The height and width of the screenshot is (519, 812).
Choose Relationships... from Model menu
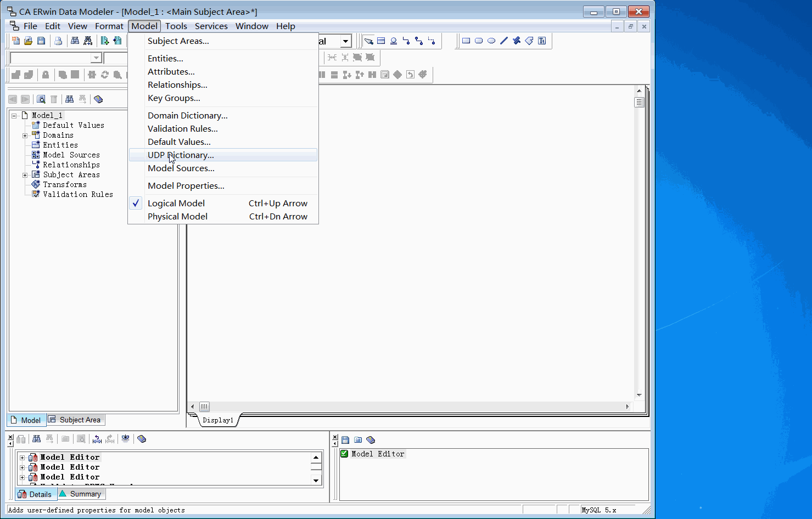point(223,84)
